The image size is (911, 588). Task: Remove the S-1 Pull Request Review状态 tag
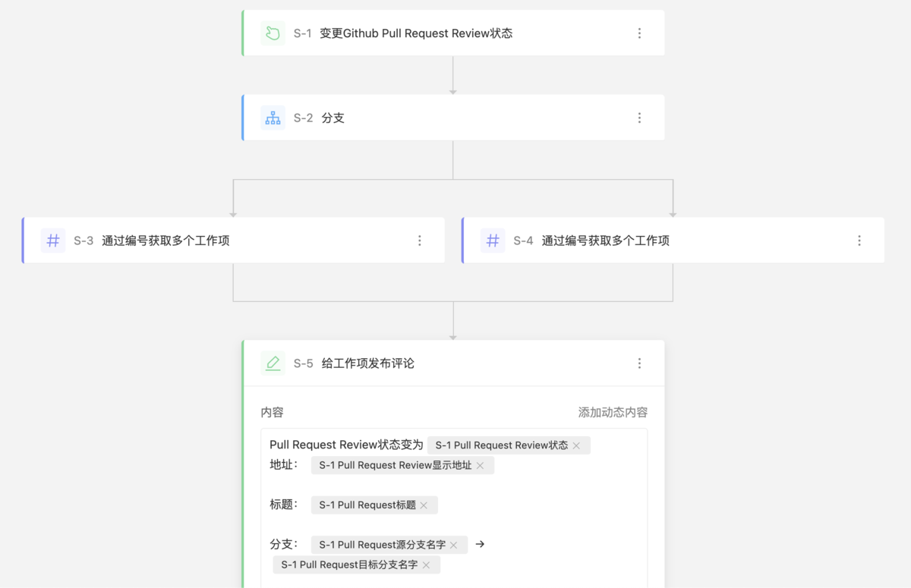click(x=577, y=445)
